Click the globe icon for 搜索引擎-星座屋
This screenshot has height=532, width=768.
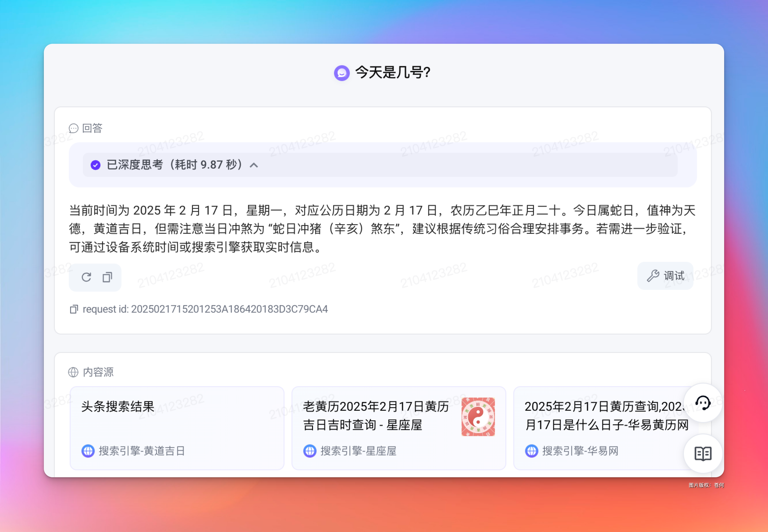click(310, 451)
